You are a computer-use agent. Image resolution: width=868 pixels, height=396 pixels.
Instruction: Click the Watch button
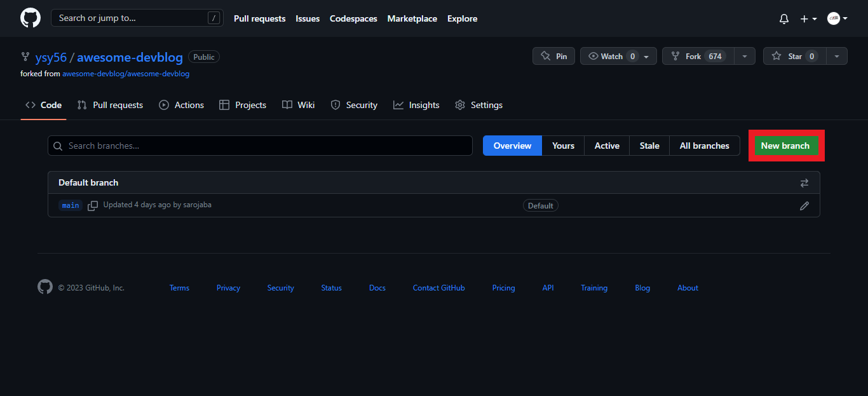click(618, 56)
